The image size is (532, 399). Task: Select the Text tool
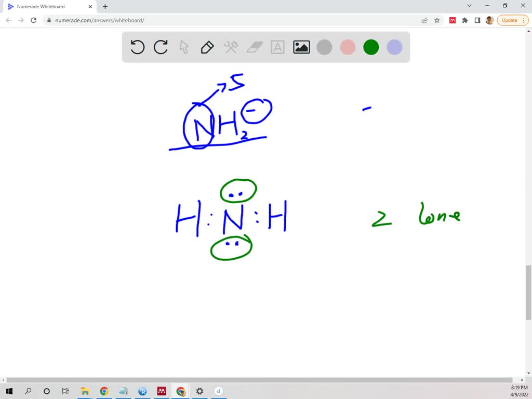pyautogui.click(x=277, y=47)
